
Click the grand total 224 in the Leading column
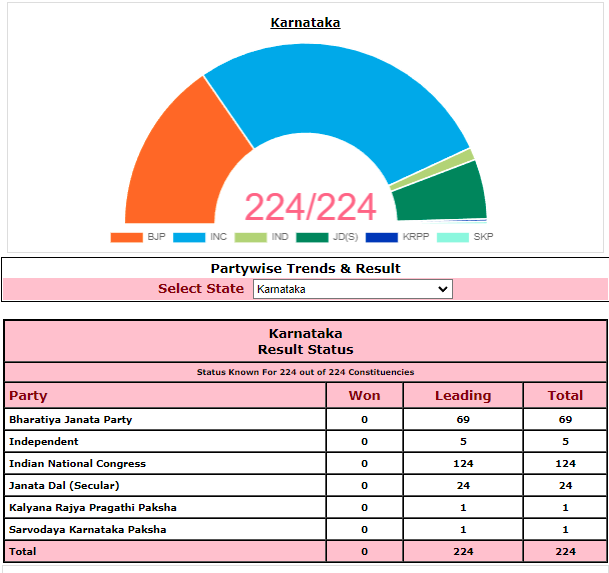(463, 552)
